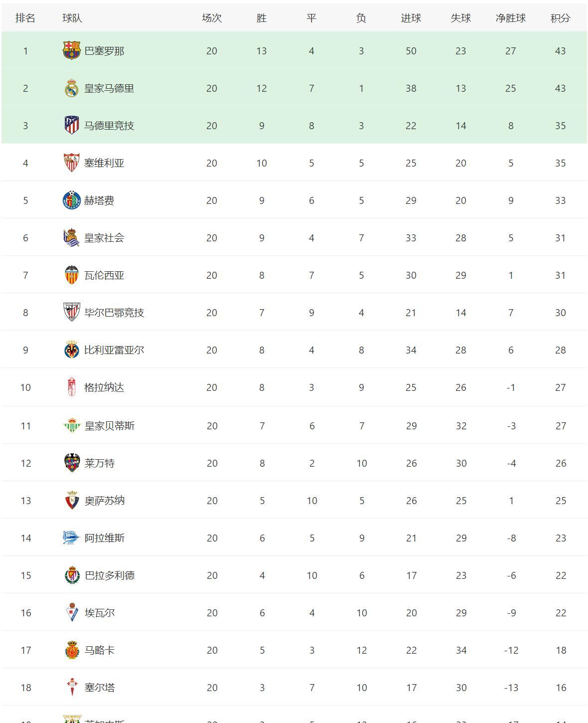Click the Barcelona club crest icon
Viewport: 588px width, 723px height.
tap(72, 50)
